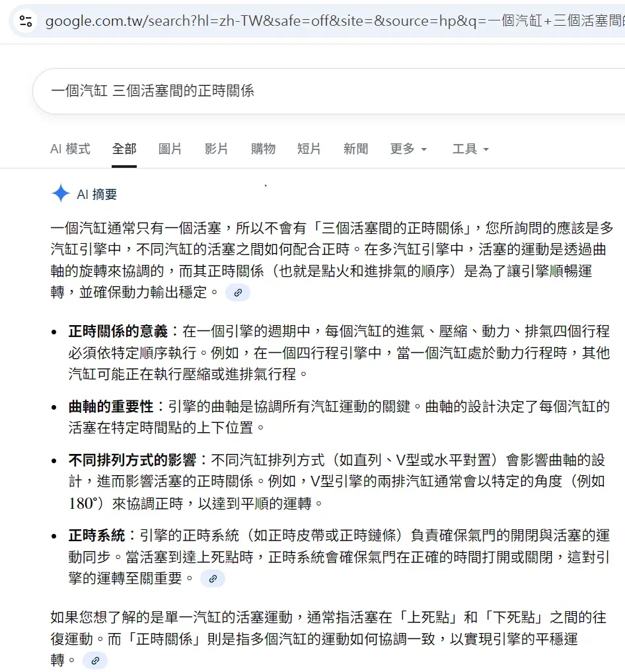Click the site information icon in address bar

point(26,22)
